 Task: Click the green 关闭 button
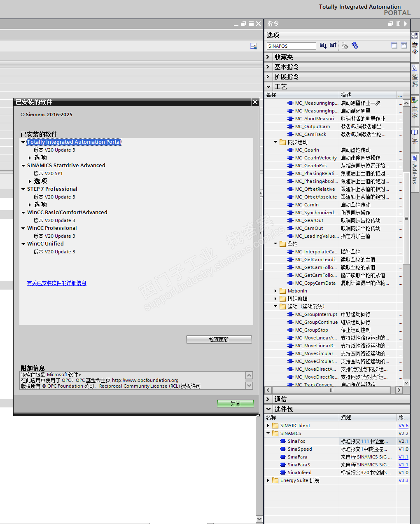pyautogui.click(x=236, y=404)
